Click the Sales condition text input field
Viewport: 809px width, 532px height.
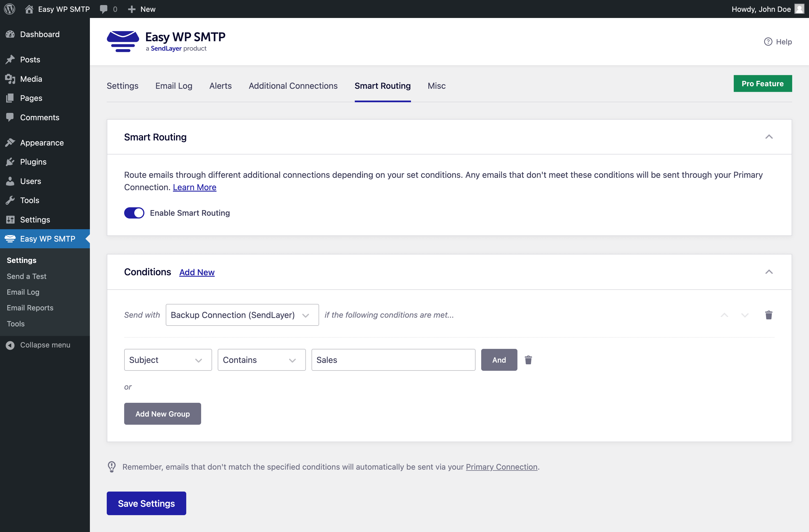tap(392, 359)
